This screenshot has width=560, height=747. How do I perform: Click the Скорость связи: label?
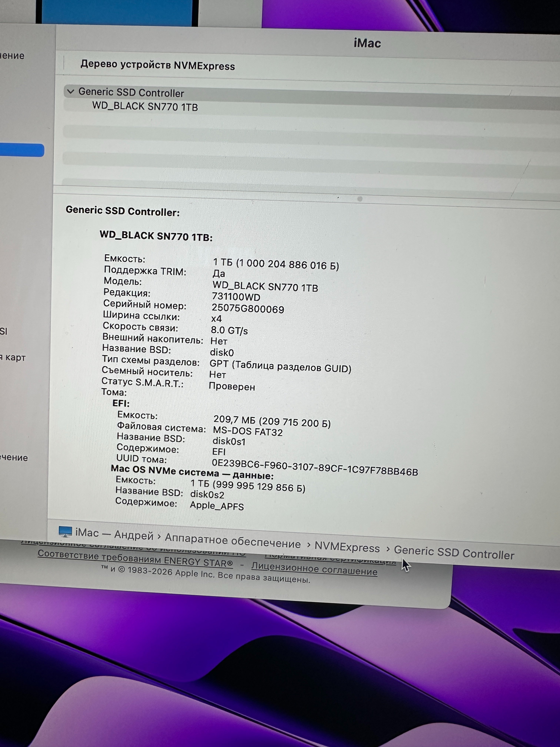pos(140,327)
